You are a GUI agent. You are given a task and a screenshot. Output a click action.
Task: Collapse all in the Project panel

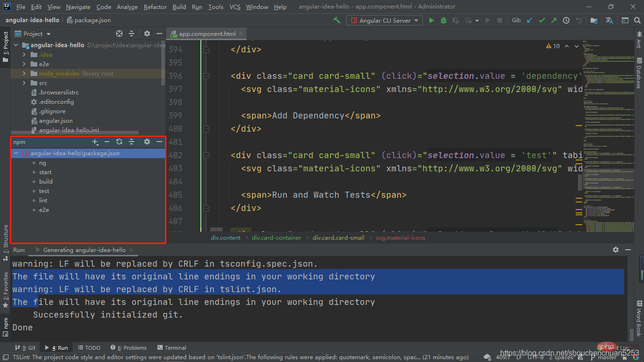coord(132,34)
